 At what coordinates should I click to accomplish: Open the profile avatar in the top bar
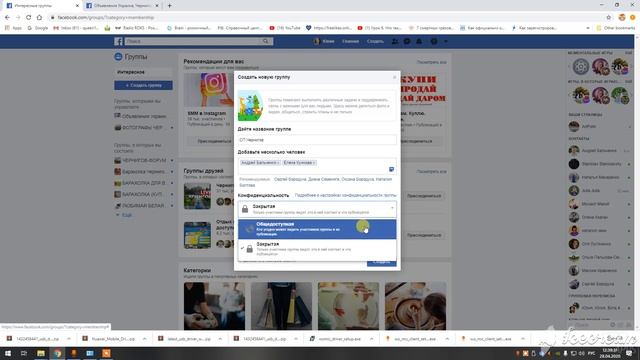click(x=316, y=41)
